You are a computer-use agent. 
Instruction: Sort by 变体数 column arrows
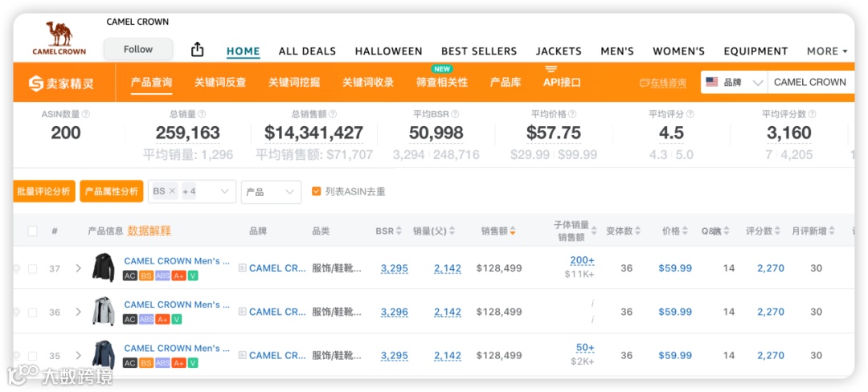(x=637, y=231)
